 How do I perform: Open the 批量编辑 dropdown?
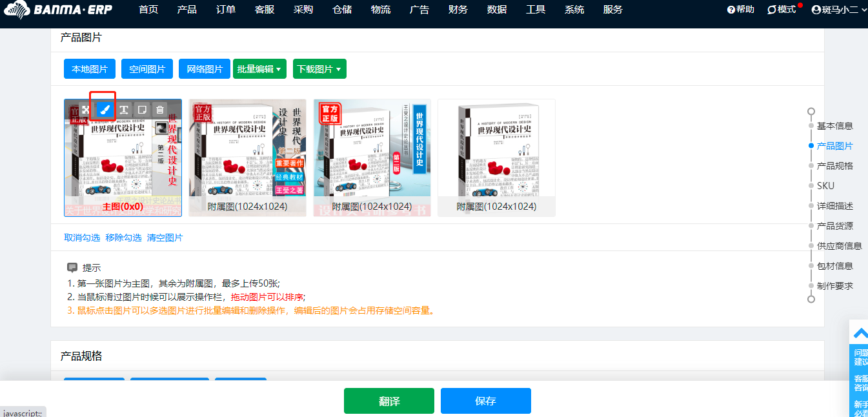[259, 69]
